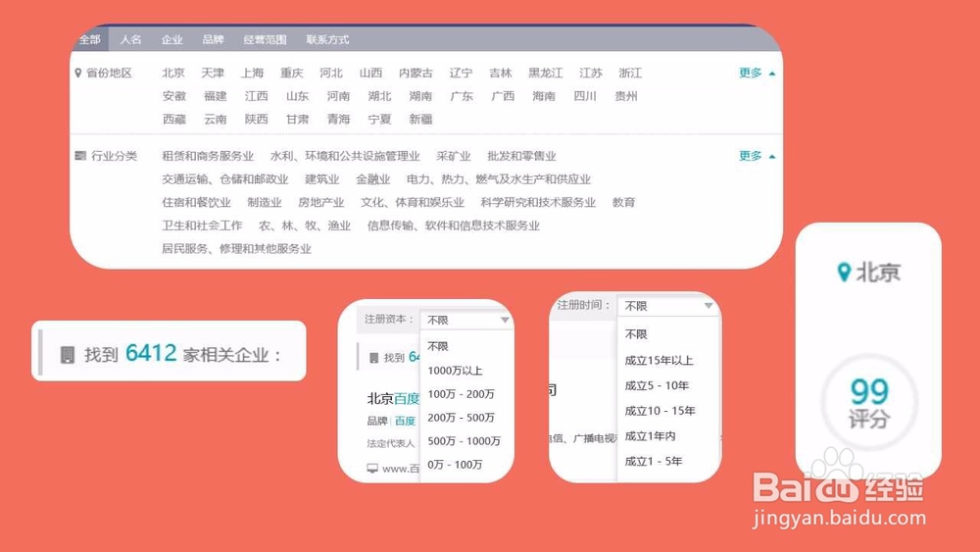Viewport: 980px width, 552px height.
Task: Open 北京百度 company result
Action: 393,399
